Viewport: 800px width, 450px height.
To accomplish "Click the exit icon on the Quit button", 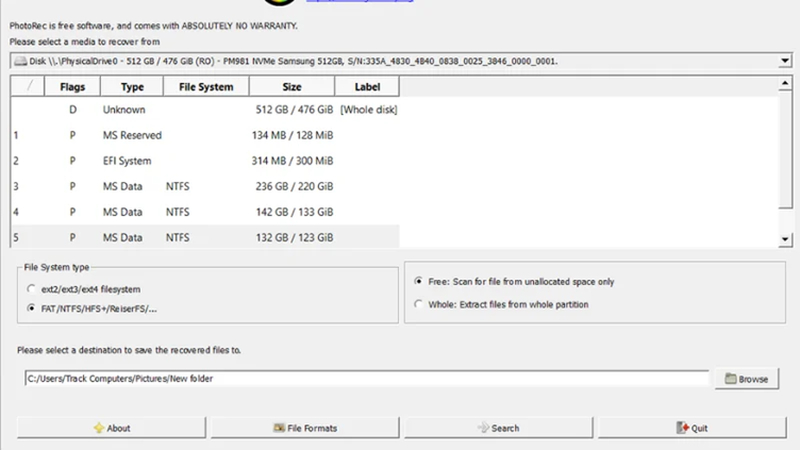I will [683, 428].
